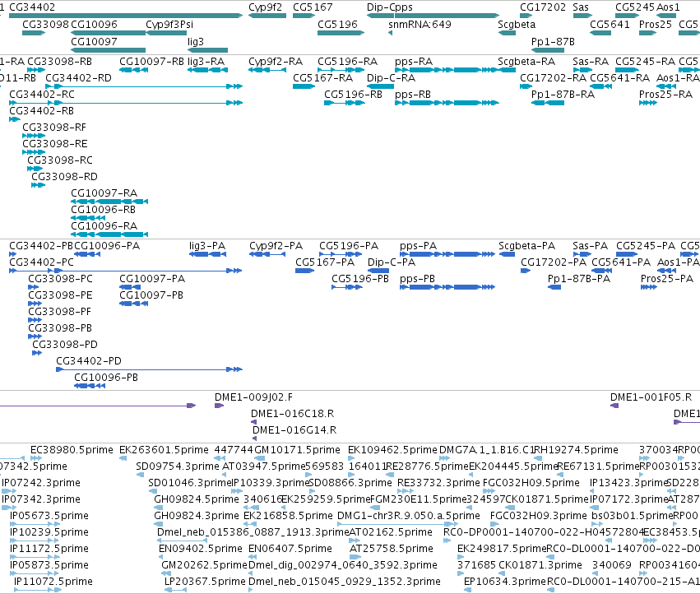This screenshot has height=594, width=700.
Task: Click the Pros25 gene label
Action: [655, 24]
